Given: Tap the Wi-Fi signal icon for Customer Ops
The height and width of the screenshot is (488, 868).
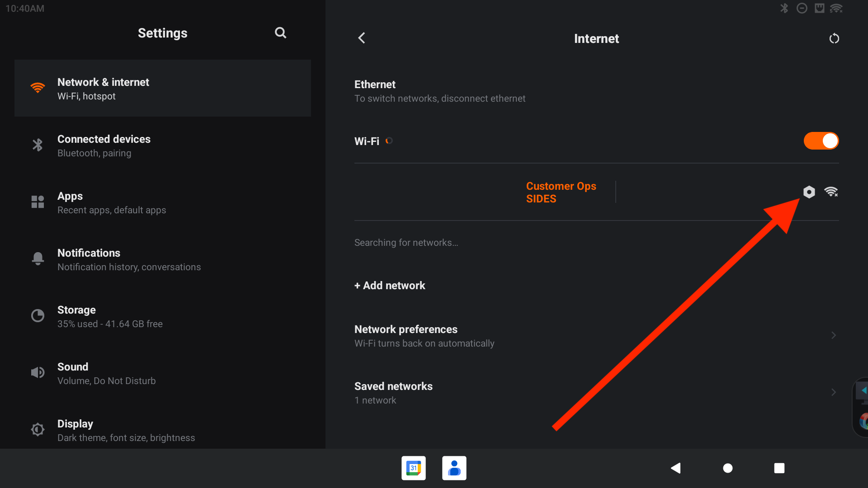Looking at the screenshot, I should coord(831,192).
